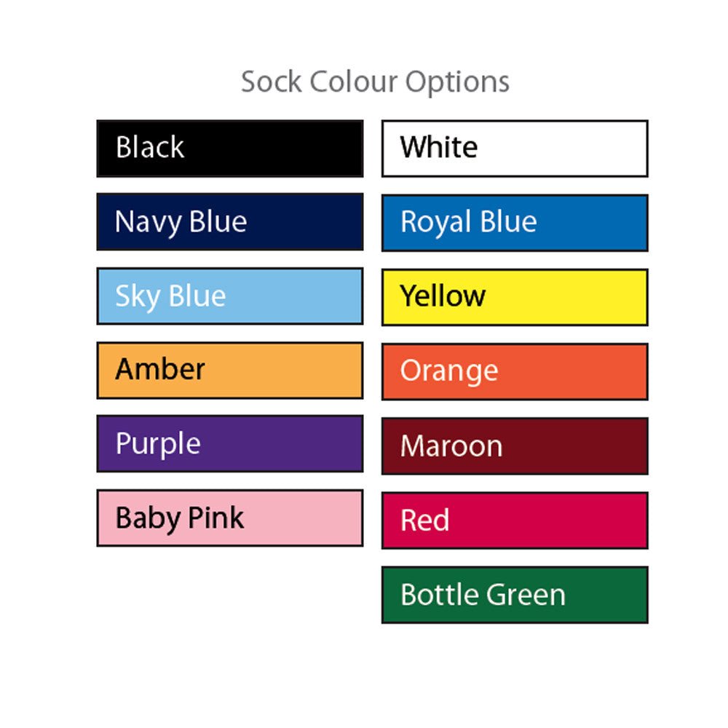Click the "Bottle Green" text label
The height and width of the screenshot is (728, 728).
click(483, 595)
